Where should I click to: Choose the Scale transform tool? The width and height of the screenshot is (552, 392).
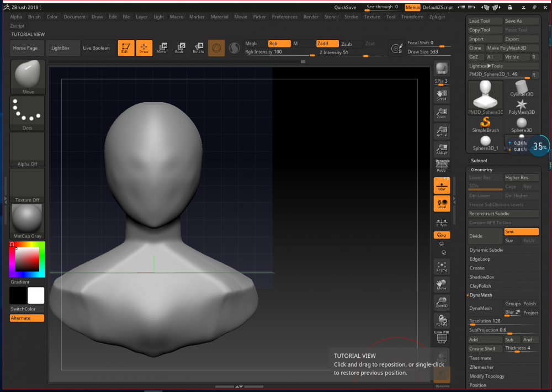[180, 48]
